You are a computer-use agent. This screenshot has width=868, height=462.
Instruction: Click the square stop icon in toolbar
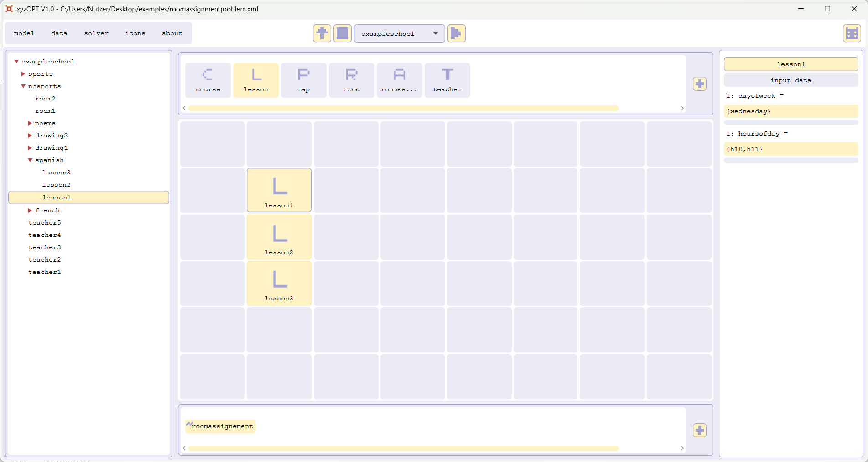(x=343, y=33)
